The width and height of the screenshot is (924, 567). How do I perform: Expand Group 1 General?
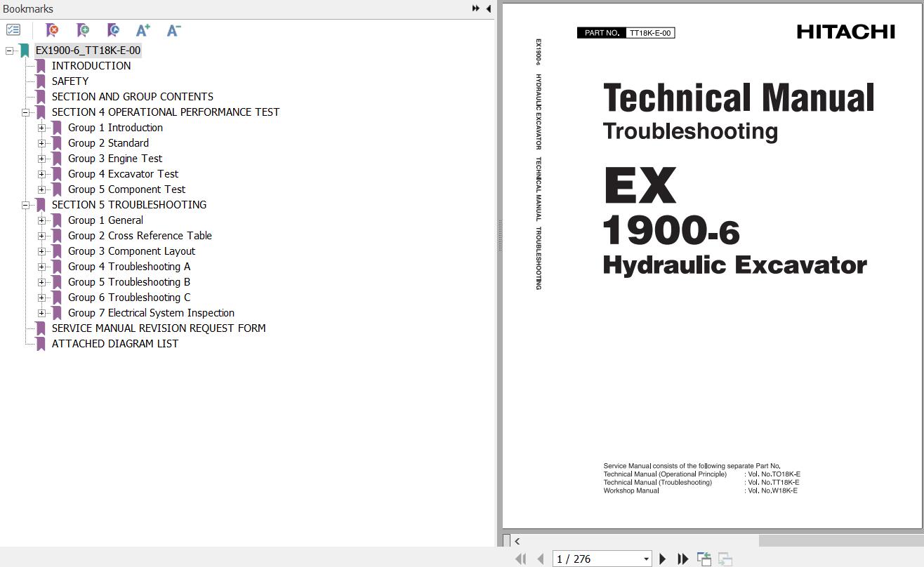pyautogui.click(x=41, y=220)
